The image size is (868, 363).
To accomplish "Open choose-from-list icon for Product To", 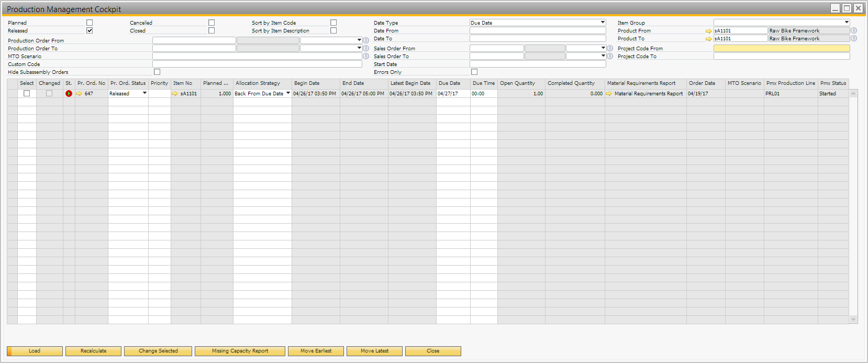I will [854, 39].
